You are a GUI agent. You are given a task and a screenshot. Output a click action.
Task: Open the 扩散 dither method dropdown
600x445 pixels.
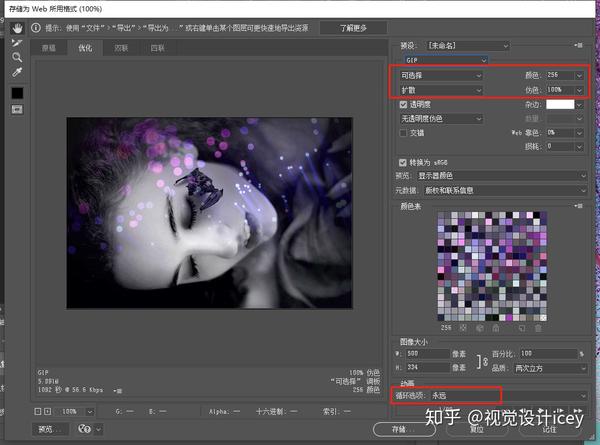coord(441,90)
